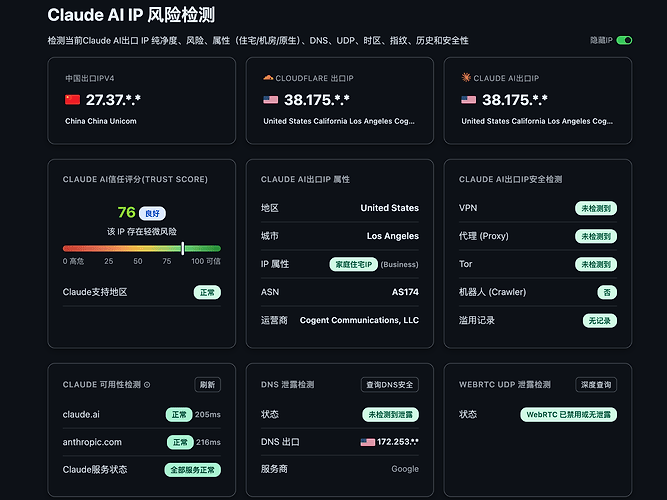The height and width of the screenshot is (500, 667).
Task: Click the info icon next to Claude availability check
Action: pos(147,385)
